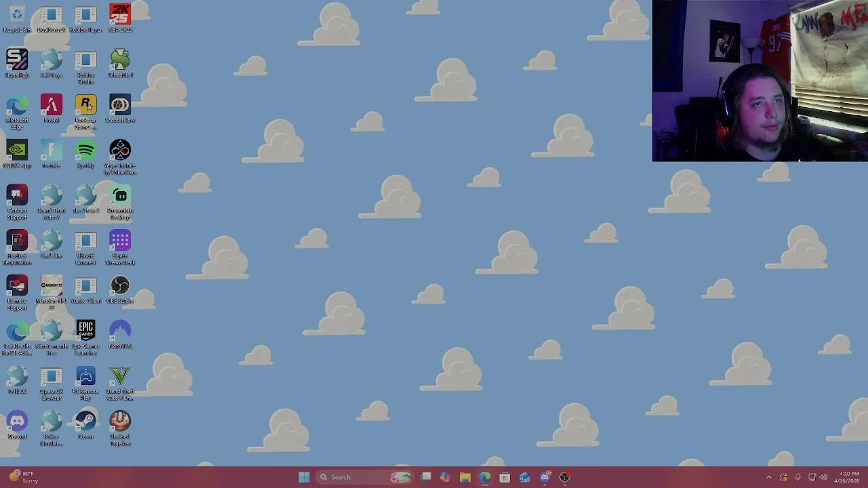Launch Schedule I from the desktop
The image size is (868, 488).
[x=120, y=64]
